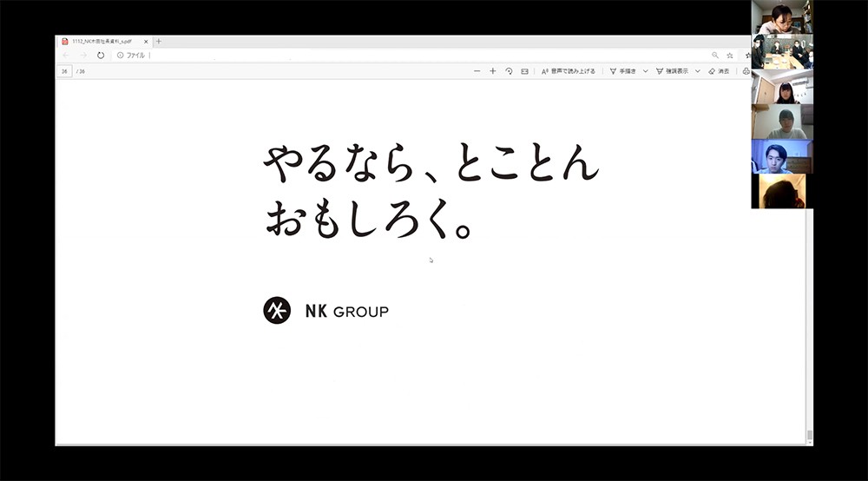Click the address bar zoom magnifier icon
Viewport: 868px width, 481px height.
715,55
